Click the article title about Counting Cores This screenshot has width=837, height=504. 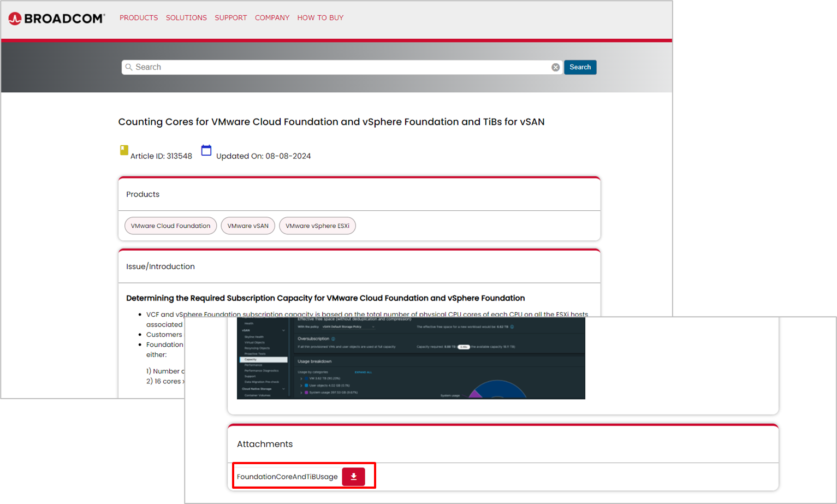[x=331, y=122]
